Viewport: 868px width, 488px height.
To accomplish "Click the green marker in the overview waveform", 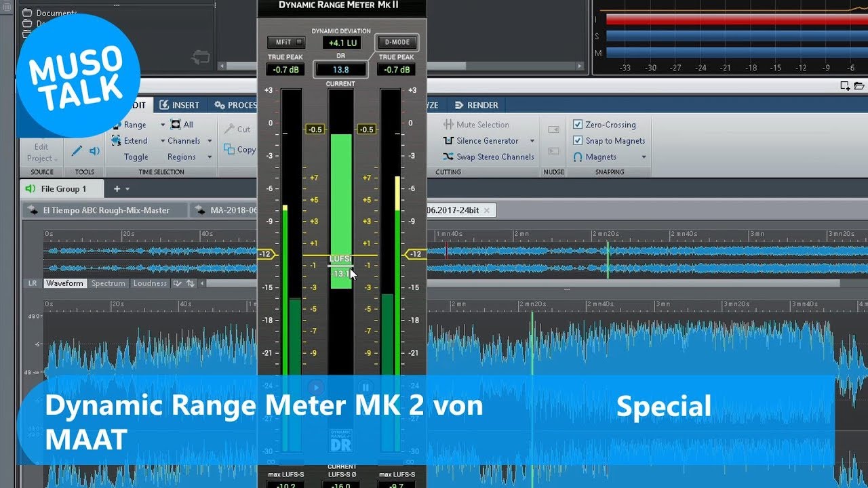I will tap(608, 260).
